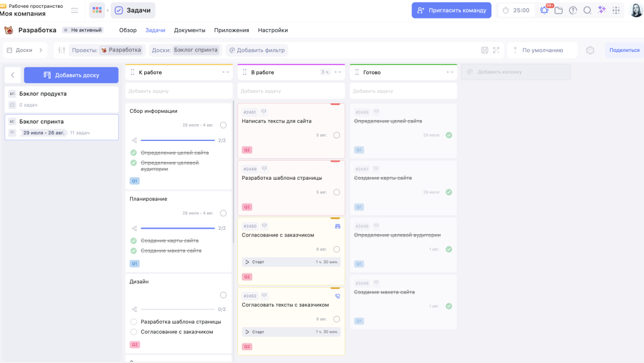Click 'Пригласить команду' button
This screenshot has height=363, width=644.
point(451,10)
